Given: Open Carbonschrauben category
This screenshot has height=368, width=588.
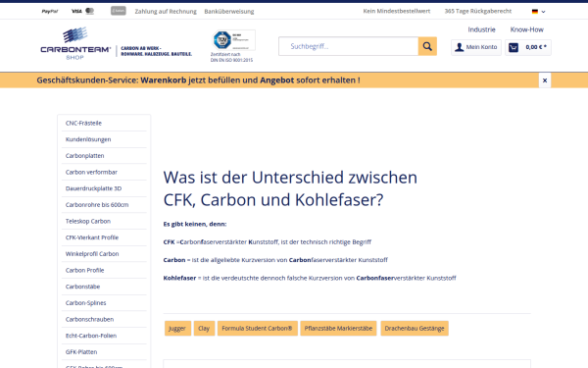Looking at the screenshot, I should pos(104,319).
